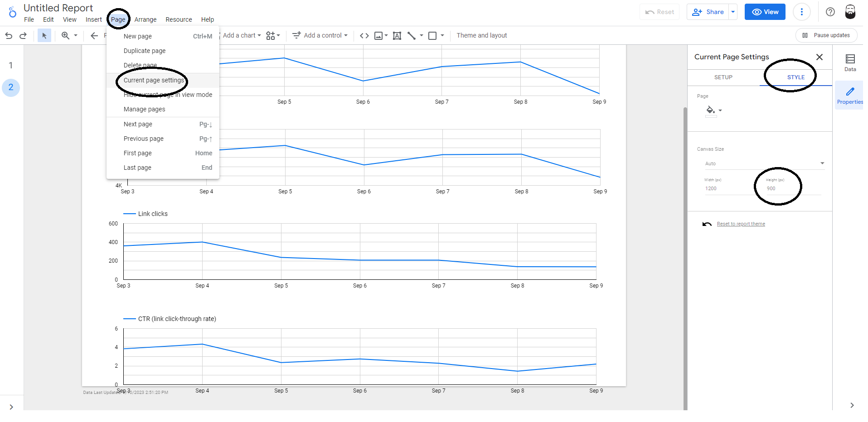Open the Properties pencil panel
Image resolution: width=868 pixels, height=422 pixels.
coord(850,96)
